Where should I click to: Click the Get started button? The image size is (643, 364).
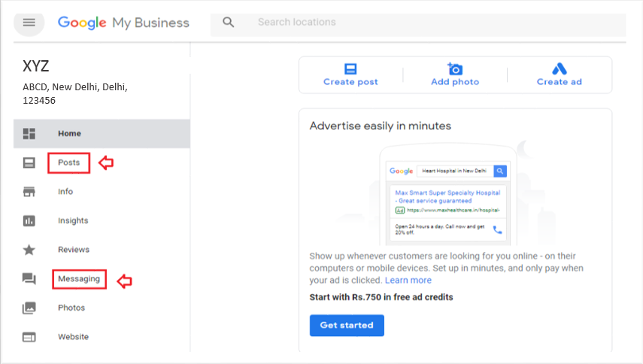coord(347,326)
